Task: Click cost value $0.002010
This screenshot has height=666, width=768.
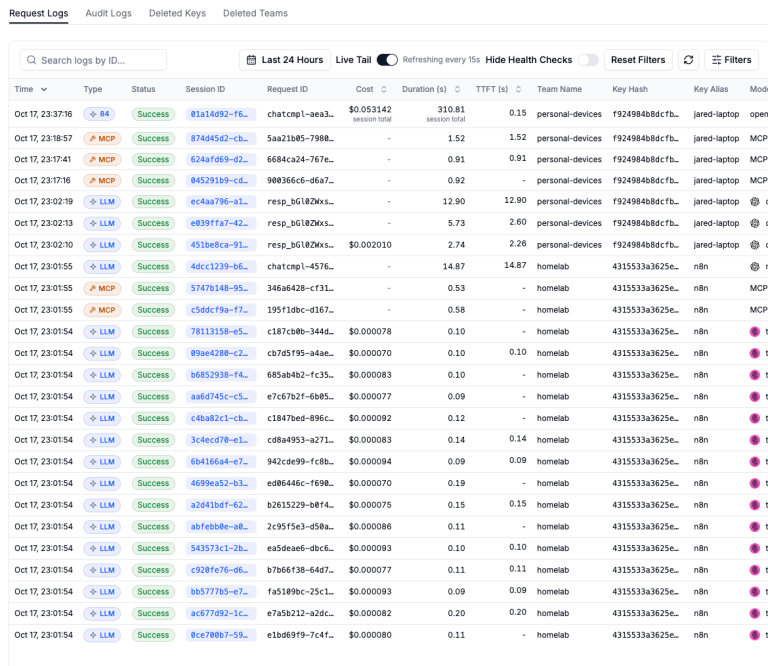Action: coord(370,245)
